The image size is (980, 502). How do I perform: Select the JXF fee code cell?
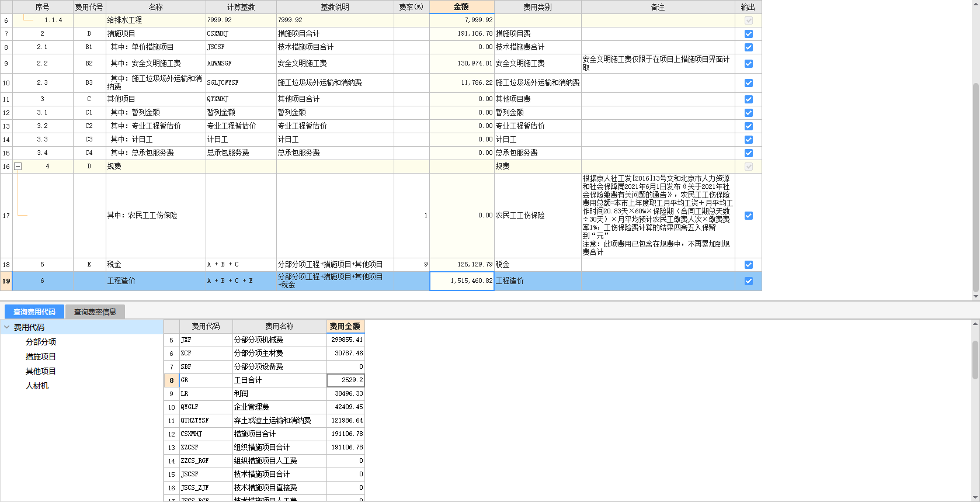coord(206,340)
